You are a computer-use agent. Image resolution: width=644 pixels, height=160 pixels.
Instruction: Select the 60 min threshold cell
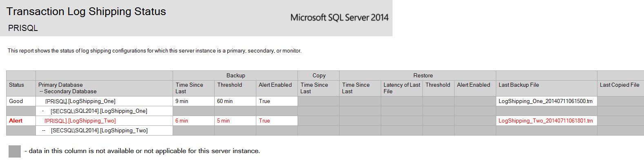tap(235, 101)
